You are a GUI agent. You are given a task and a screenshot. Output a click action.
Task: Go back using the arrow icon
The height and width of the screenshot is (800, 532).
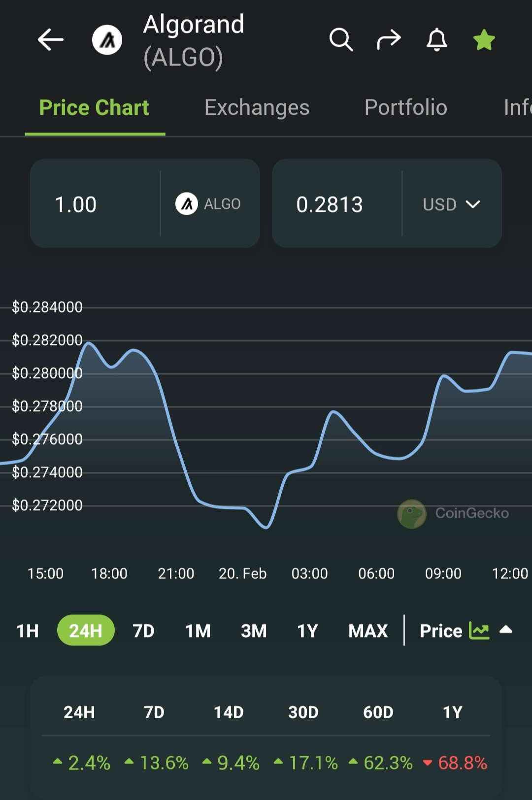[x=50, y=40]
